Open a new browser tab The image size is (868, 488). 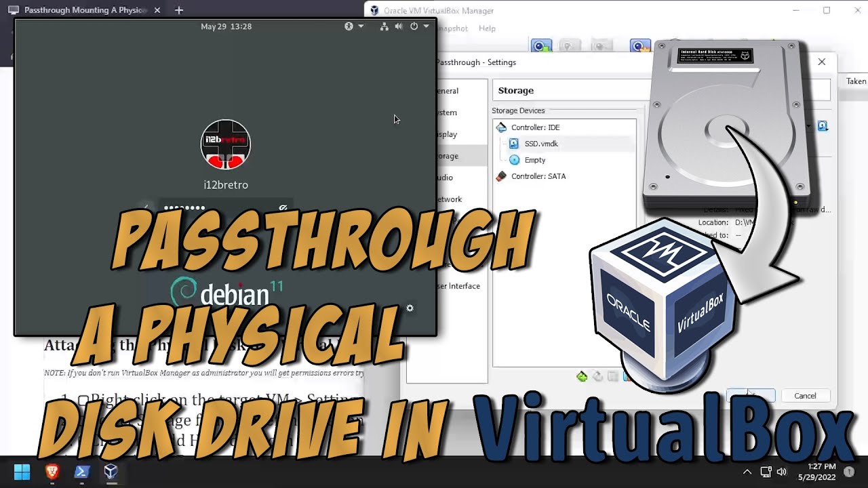click(x=179, y=10)
